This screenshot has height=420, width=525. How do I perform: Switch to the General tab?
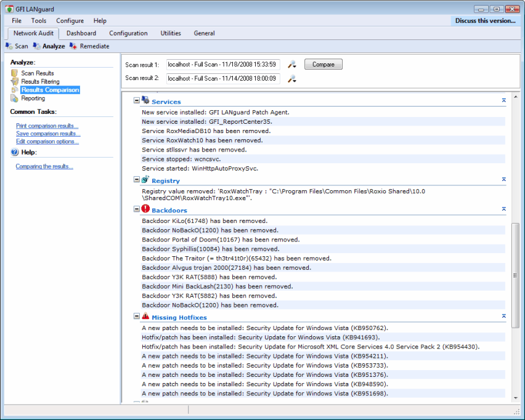click(204, 33)
